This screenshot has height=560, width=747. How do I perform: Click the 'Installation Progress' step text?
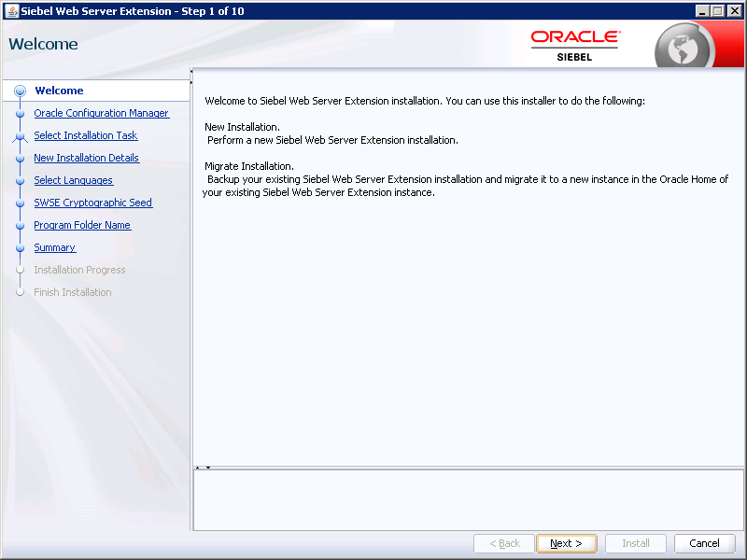(x=79, y=270)
